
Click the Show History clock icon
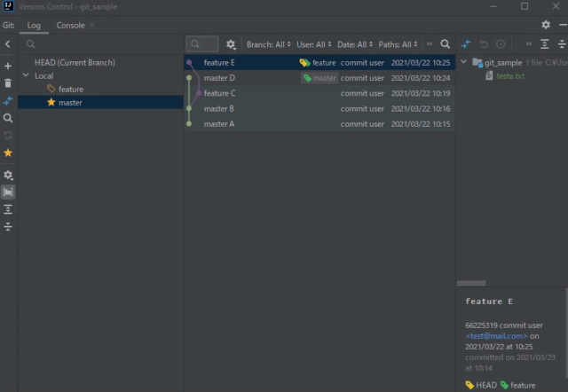point(501,44)
